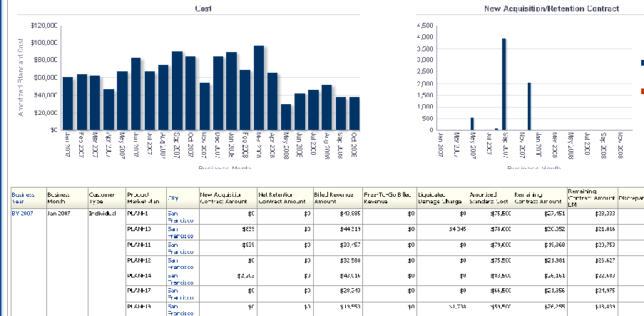Image resolution: width=644 pixels, height=316 pixels.
Task: Click the Business Year column header link
Action: tap(23, 198)
